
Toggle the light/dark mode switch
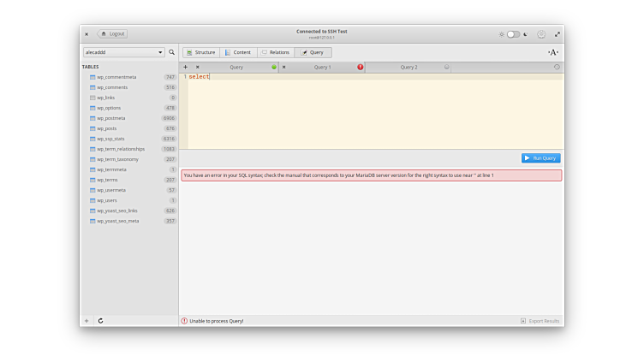[x=513, y=34]
